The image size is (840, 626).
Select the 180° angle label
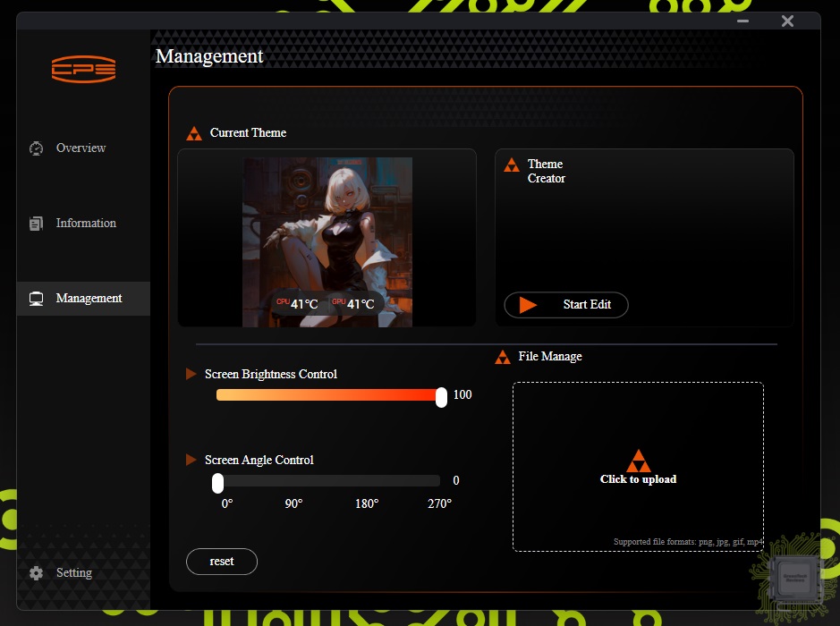367,503
